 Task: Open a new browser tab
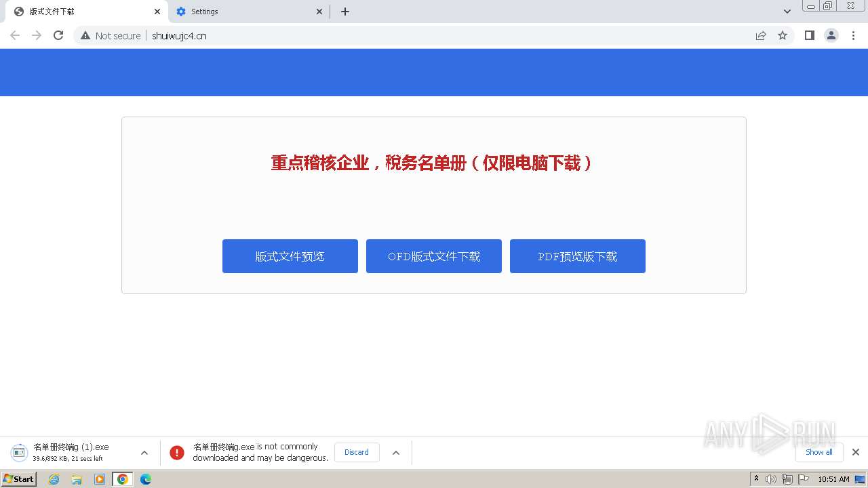click(x=345, y=12)
